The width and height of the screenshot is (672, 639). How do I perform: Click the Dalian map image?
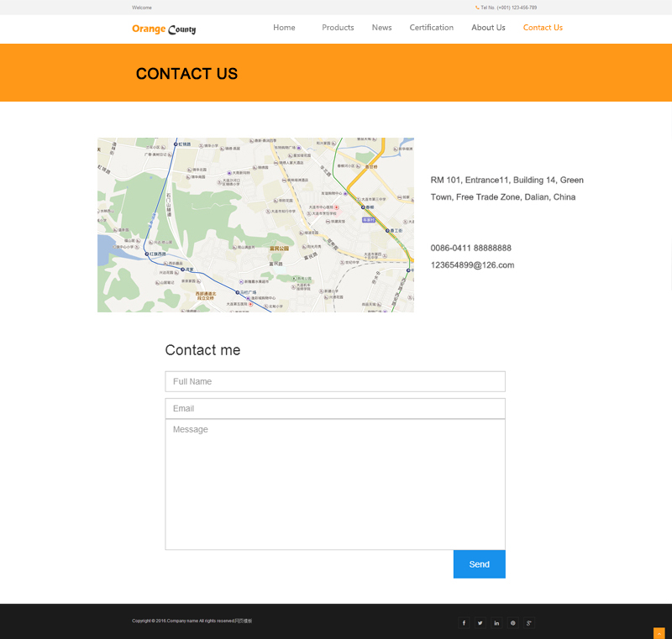coord(255,225)
